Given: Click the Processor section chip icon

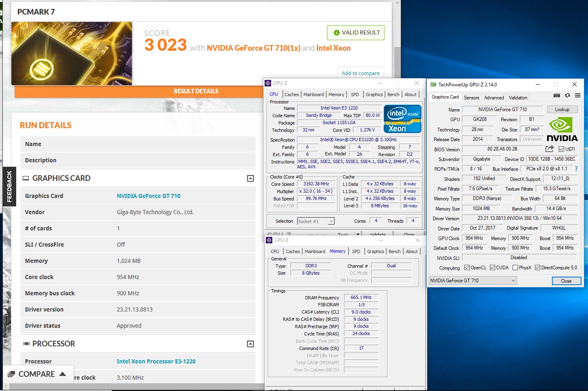Looking at the screenshot, I should pos(26,344).
